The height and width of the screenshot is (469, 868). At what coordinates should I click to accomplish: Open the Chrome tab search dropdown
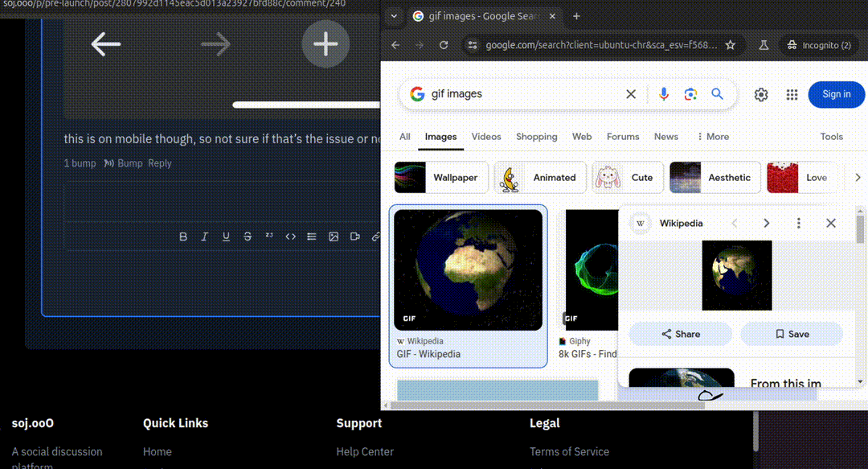(394, 16)
